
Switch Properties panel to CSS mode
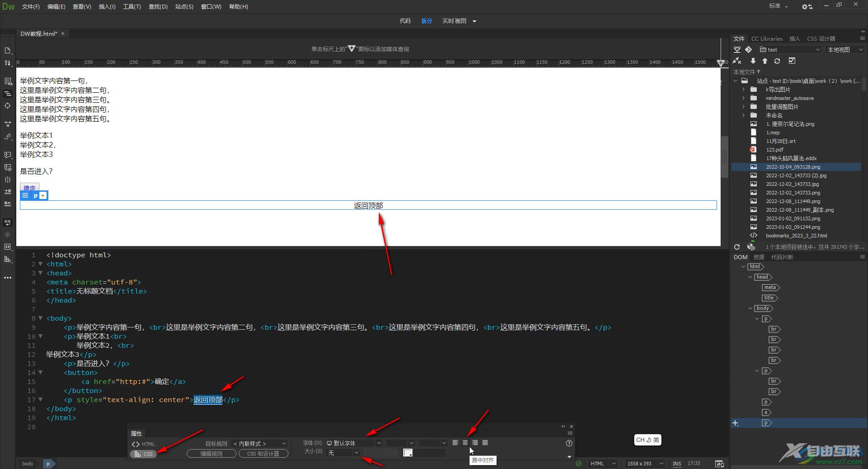tap(143, 454)
